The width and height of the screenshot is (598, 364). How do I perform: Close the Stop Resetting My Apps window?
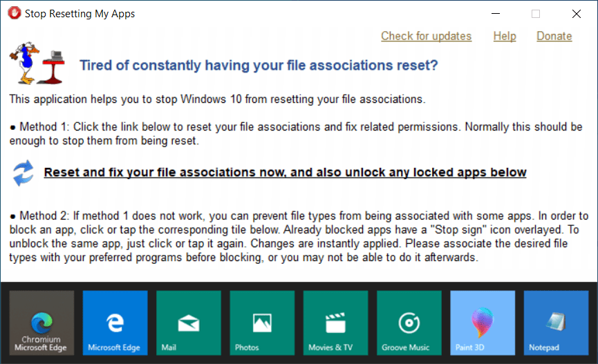[x=577, y=14]
